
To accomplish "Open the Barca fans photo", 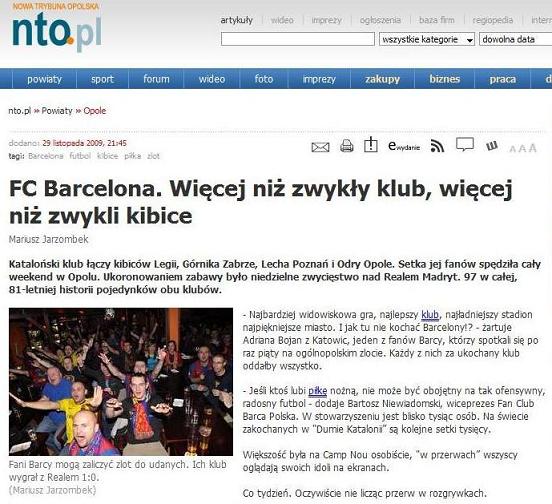I will [x=121, y=382].
